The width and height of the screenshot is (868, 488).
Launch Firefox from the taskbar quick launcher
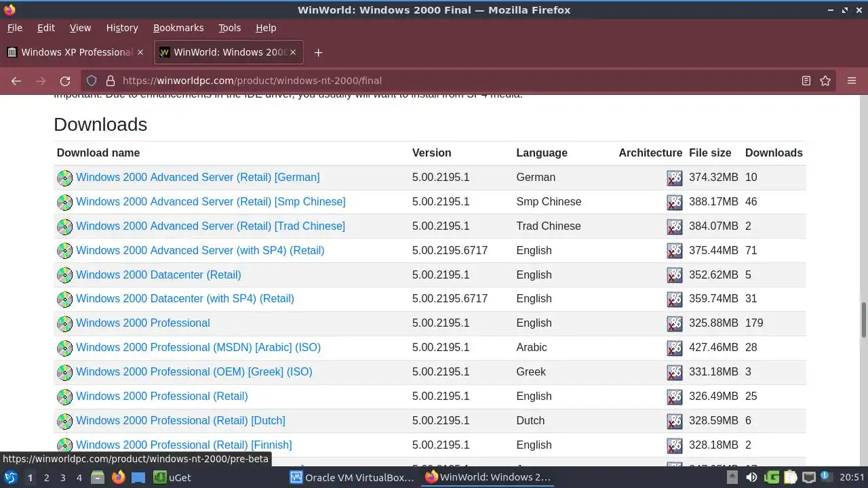[x=119, y=477]
